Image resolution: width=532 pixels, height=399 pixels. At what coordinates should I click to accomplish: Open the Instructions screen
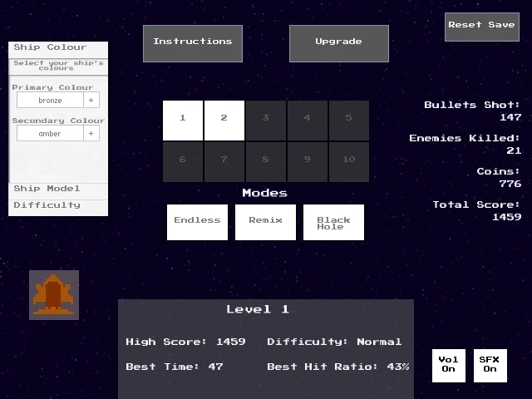(x=193, y=43)
